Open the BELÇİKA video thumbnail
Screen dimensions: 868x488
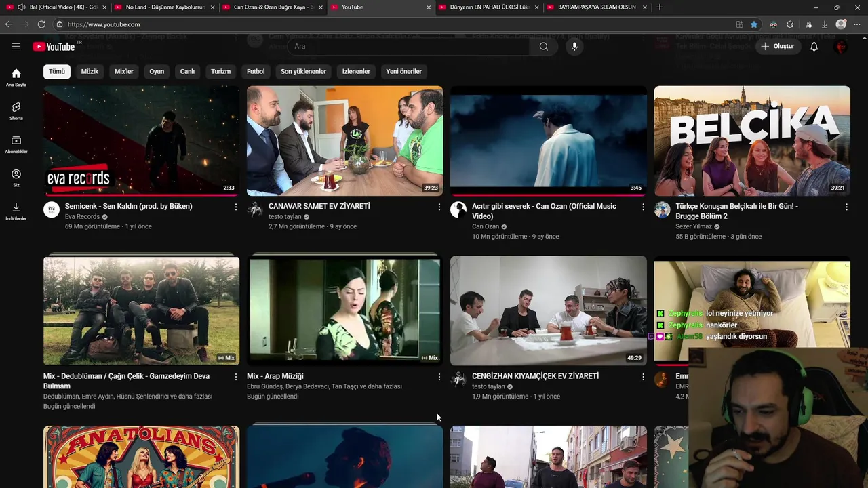752,141
